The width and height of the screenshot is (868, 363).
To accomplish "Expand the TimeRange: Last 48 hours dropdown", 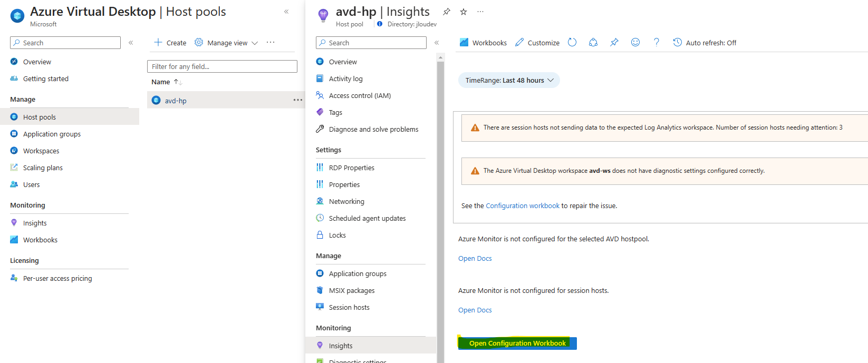I will click(509, 81).
